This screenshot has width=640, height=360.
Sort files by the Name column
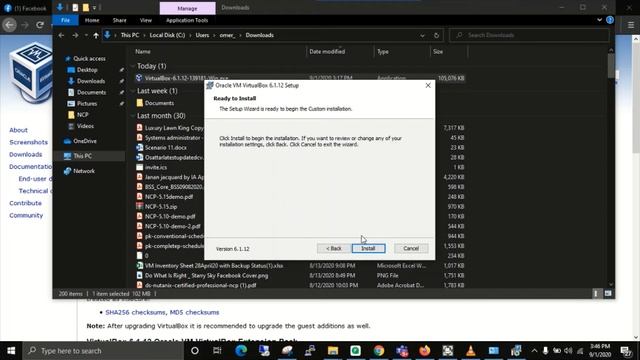(x=143, y=51)
